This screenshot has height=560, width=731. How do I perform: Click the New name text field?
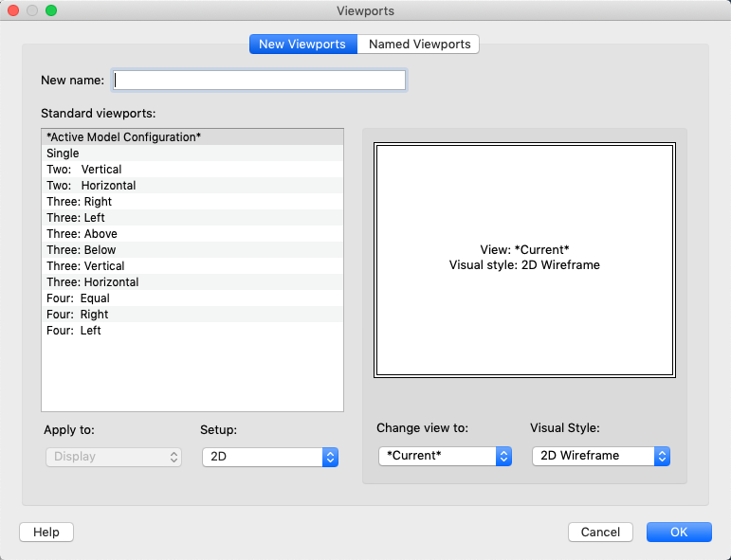259,81
